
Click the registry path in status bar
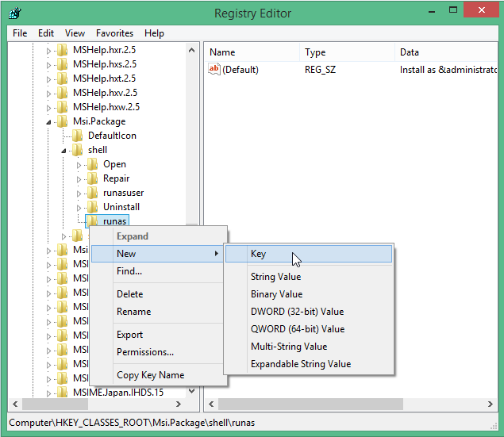point(132,423)
